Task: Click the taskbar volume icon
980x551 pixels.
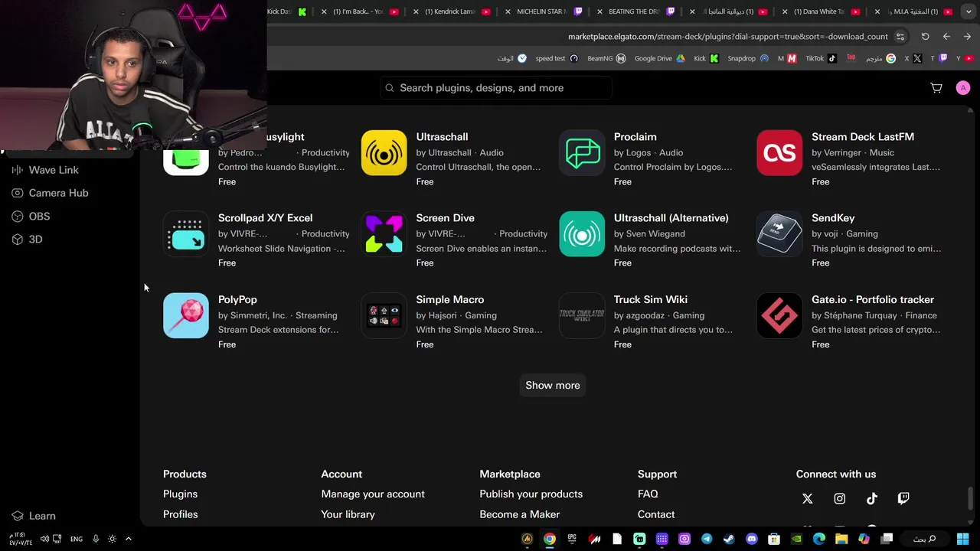Action: (44, 539)
